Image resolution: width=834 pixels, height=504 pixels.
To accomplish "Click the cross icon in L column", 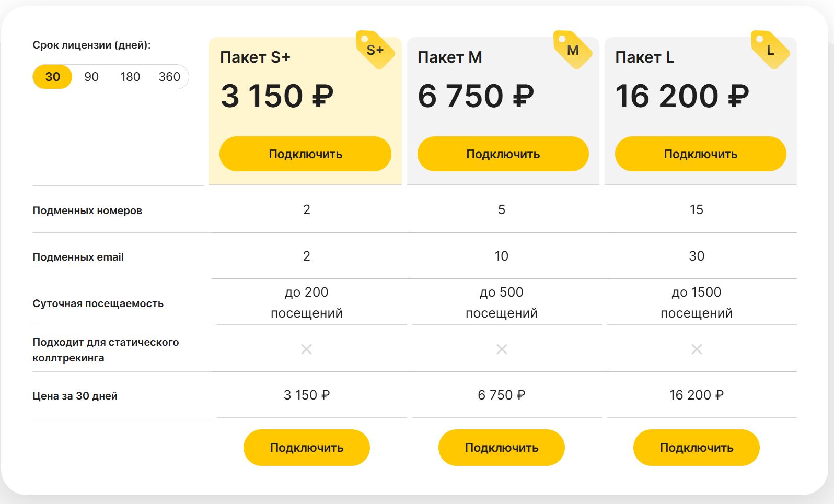I will click(697, 349).
